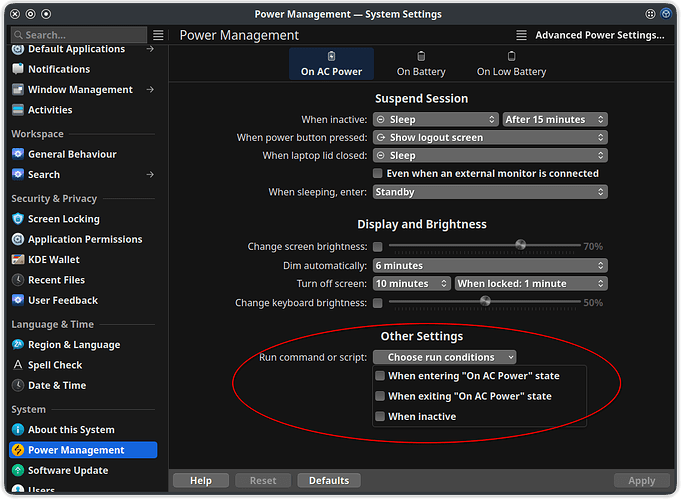This screenshot has width=681, height=499.
Task: Open the Notifications settings page
Action: click(83, 69)
